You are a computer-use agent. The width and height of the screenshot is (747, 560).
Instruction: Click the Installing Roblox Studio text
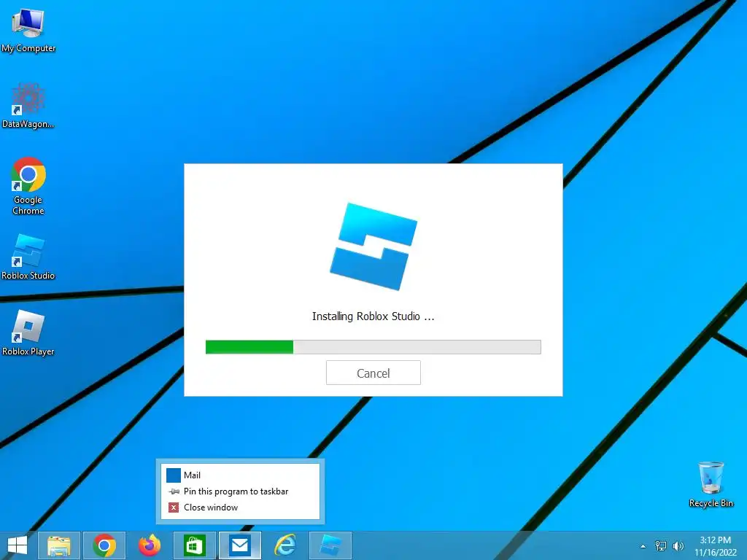pos(373,316)
